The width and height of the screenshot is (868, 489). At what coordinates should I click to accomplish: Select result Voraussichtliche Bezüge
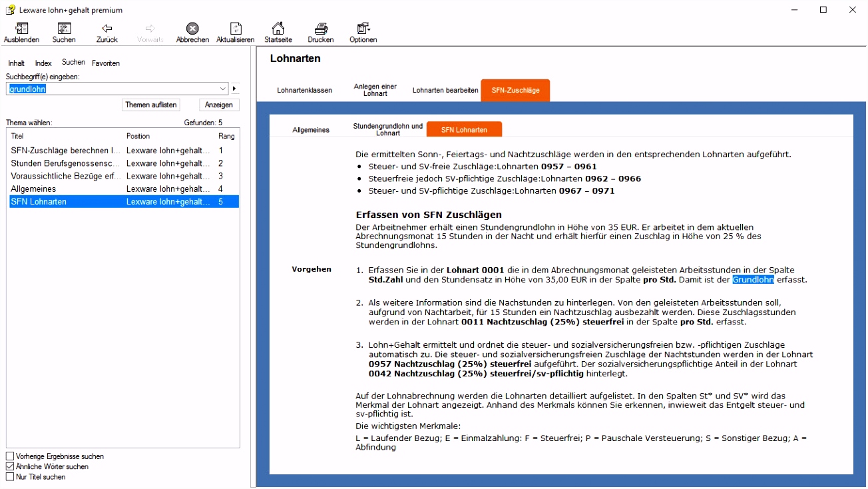coord(124,176)
